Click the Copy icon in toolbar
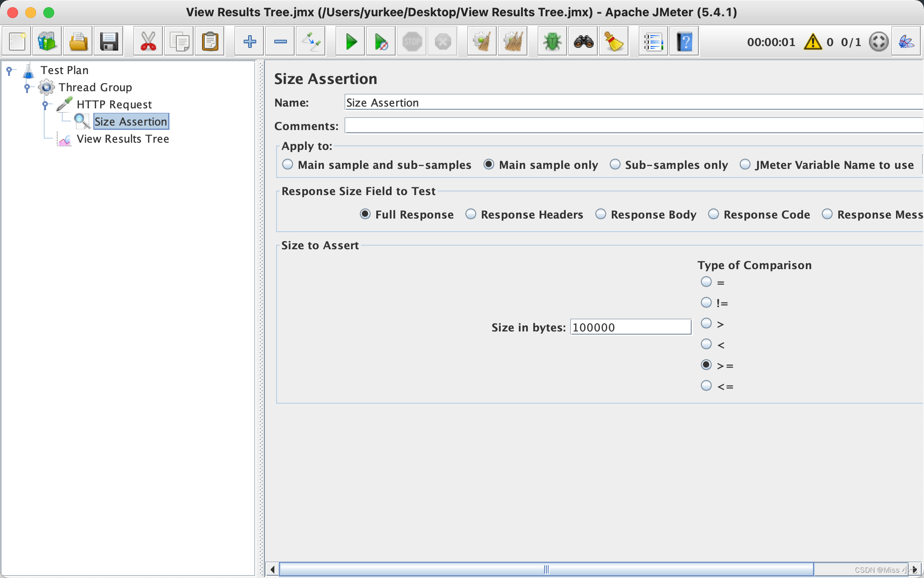Viewport: 924px width, 578px height. pyautogui.click(x=179, y=42)
